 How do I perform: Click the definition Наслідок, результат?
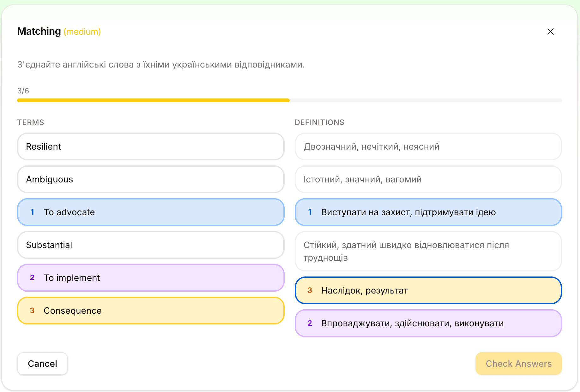pos(428,290)
